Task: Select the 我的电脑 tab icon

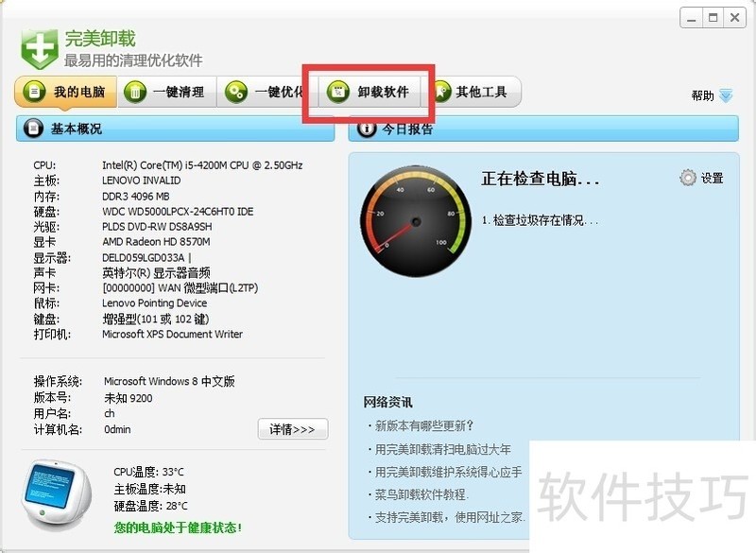Action: [x=34, y=92]
